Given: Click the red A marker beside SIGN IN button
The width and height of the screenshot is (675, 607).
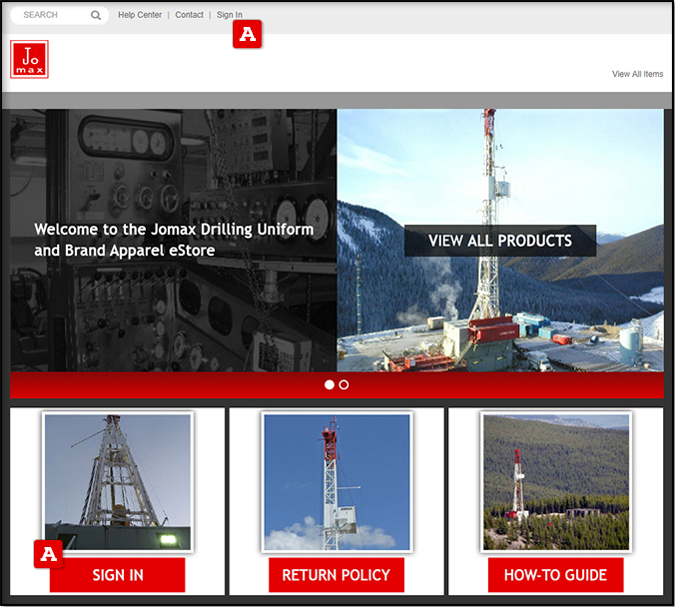Looking at the screenshot, I should click(x=48, y=553).
